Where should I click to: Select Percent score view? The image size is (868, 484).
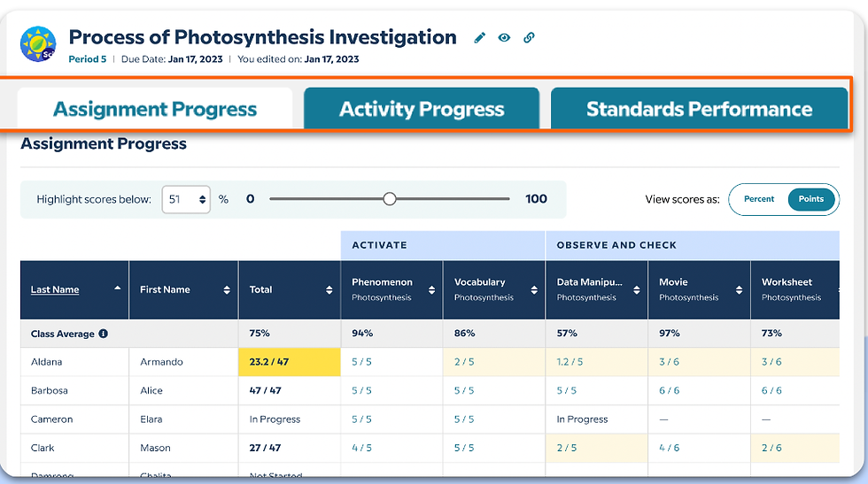(759, 199)
